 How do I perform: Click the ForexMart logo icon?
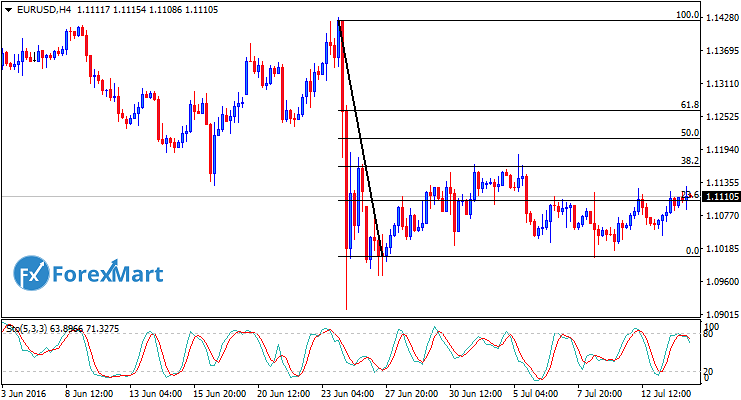click(x=30, y=273)
